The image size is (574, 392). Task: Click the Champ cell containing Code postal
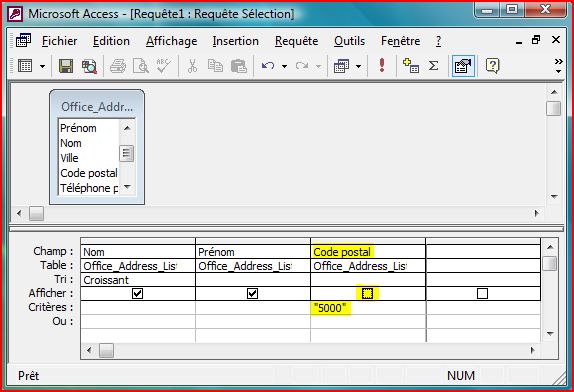(x=368, y=252)
